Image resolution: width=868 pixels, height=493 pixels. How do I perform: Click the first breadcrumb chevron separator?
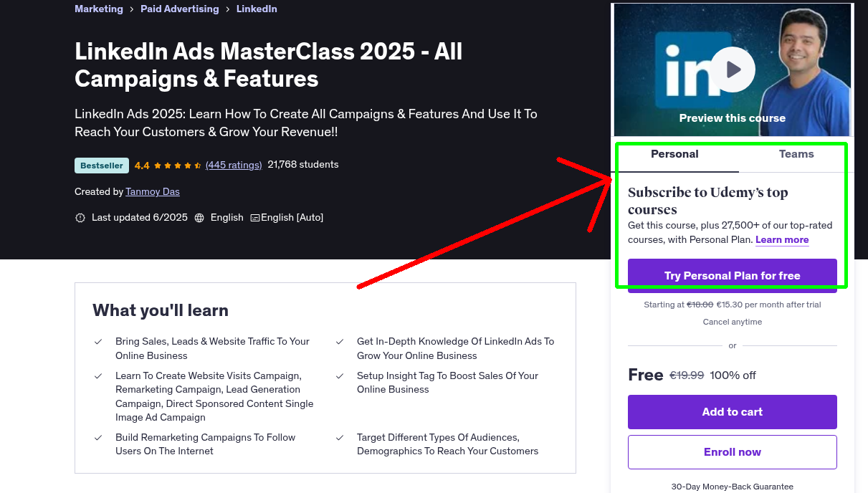pos(132,9)
